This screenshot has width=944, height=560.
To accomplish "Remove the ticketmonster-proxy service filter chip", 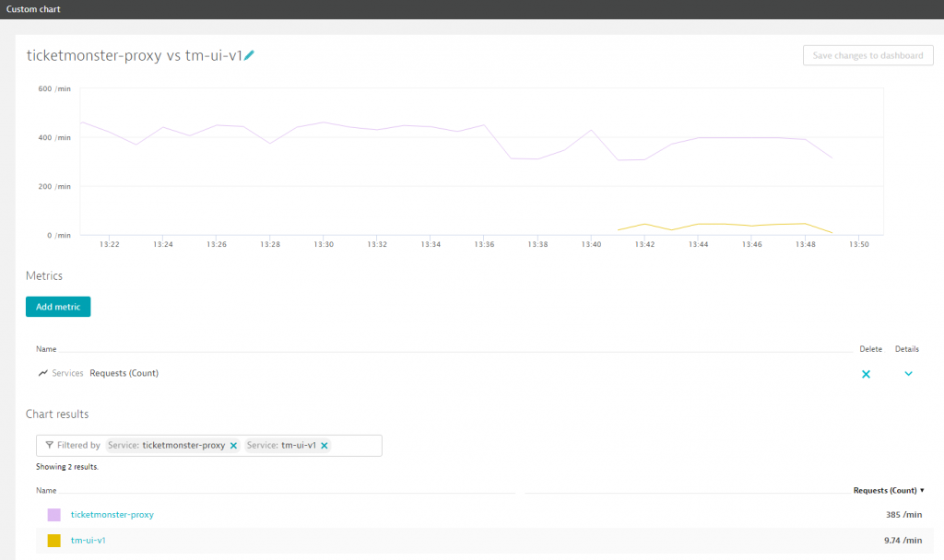I will (233, 446).
